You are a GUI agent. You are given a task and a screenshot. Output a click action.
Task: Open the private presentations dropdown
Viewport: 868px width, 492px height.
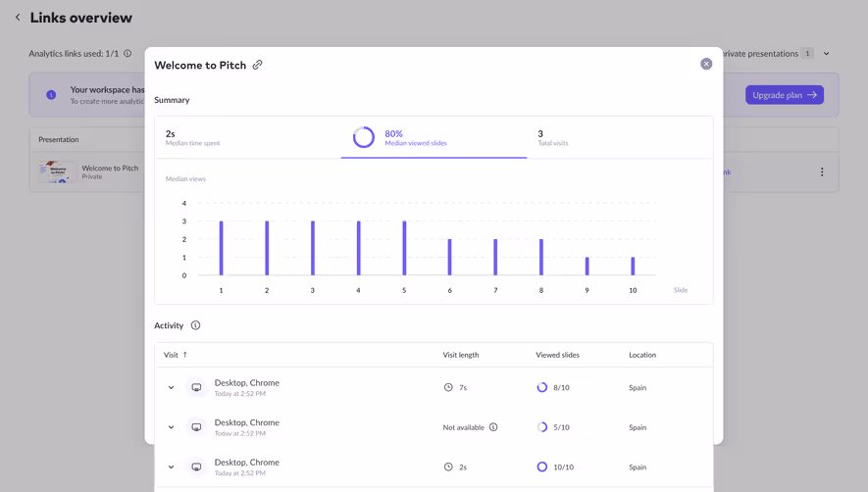(826, 54)
